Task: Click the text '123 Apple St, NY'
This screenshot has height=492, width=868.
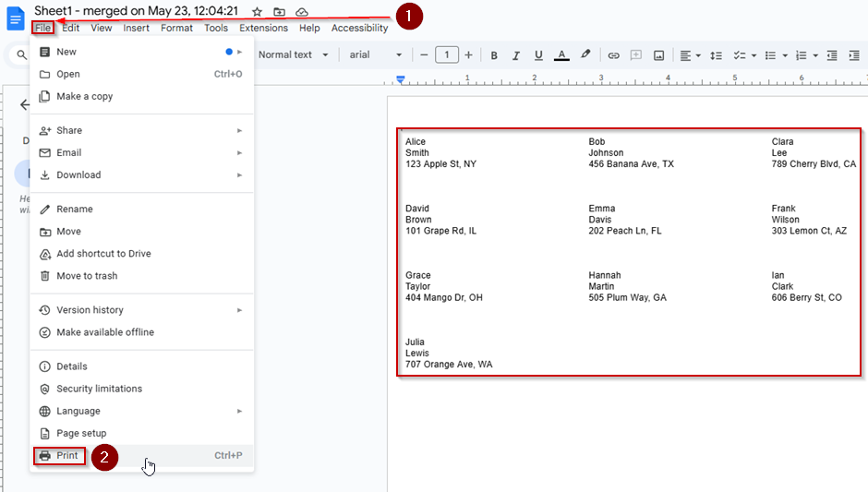Action: click(440, 163)
